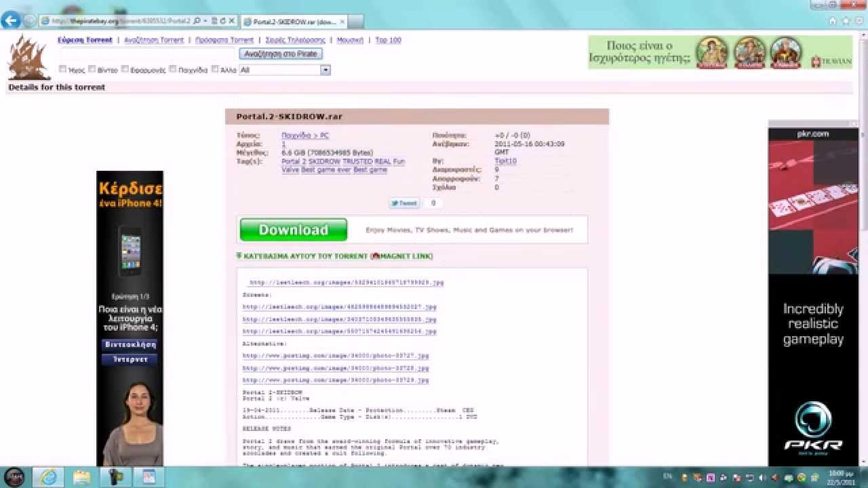868x488 pixels.
Task: Open the compatibility view icon in address bar
Action: [215, 21]
